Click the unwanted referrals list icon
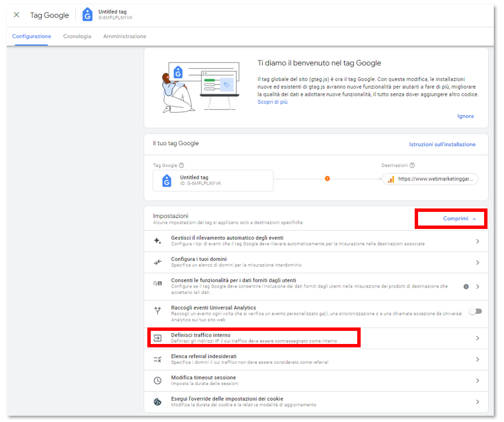 (x=158, y=359)
